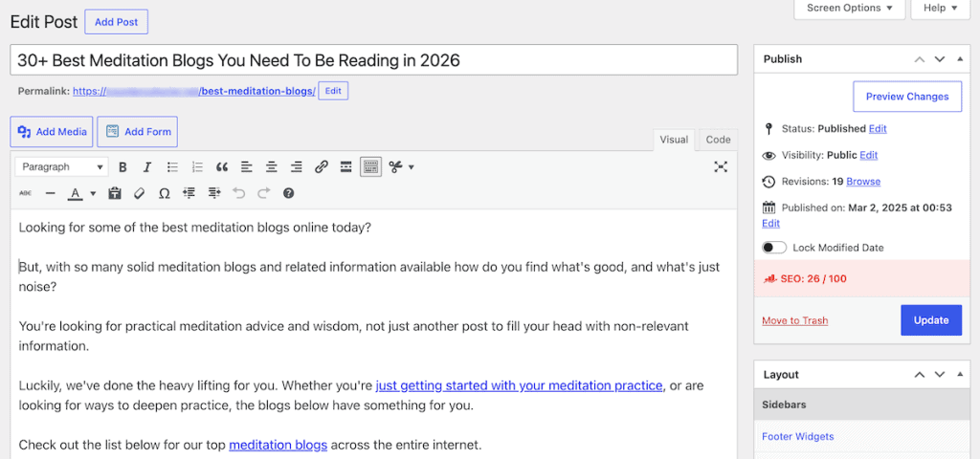Image resolution: width=980 pixels, height=459 pixels.
Task: Open the dropdown arrow next to scissors icon
Action: coord(412,166)
